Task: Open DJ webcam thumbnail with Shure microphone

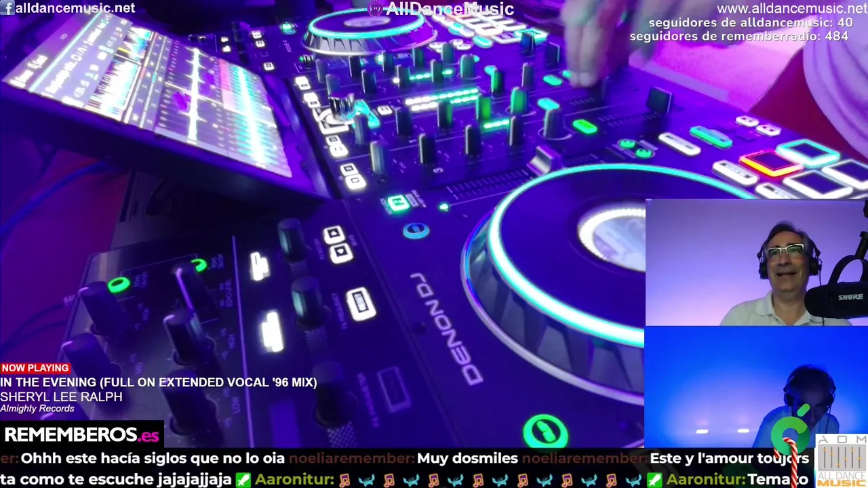Action: [x=757, y=263]
